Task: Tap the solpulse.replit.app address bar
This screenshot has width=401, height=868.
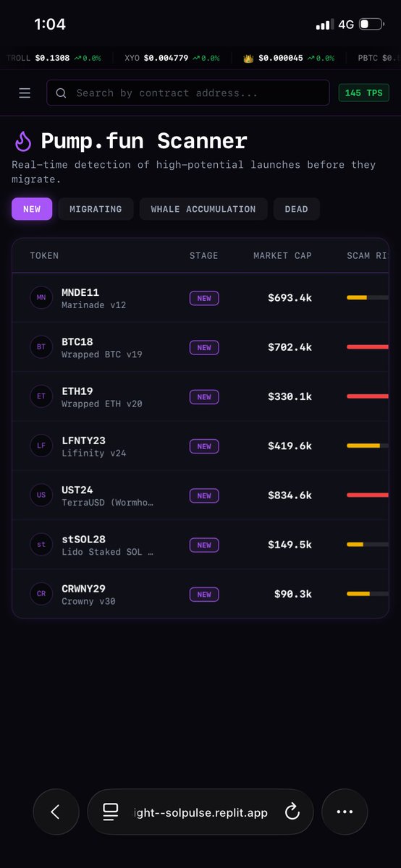Action: (x=200, y=812)
